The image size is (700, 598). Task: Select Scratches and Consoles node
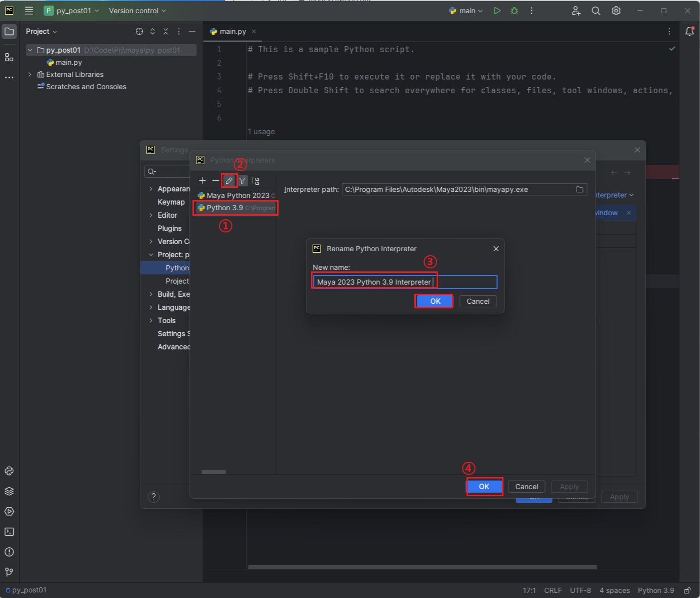point(82,87)
